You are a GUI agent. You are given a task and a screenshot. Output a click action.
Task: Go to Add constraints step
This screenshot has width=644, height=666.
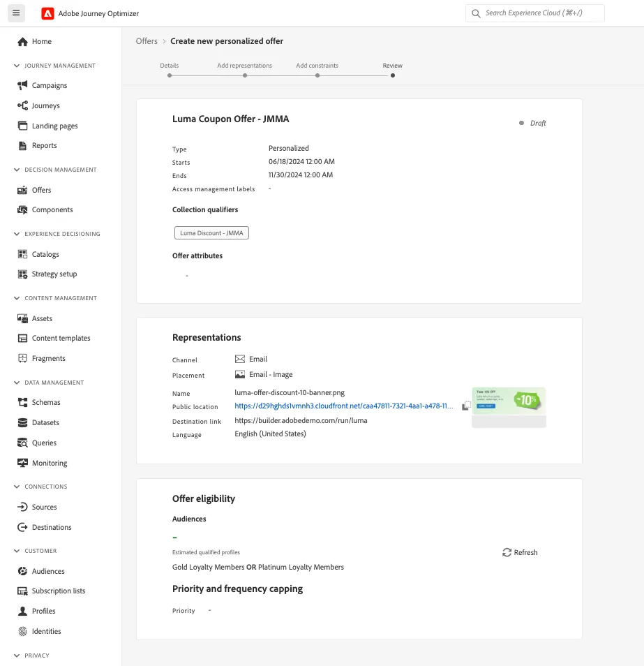317,70
